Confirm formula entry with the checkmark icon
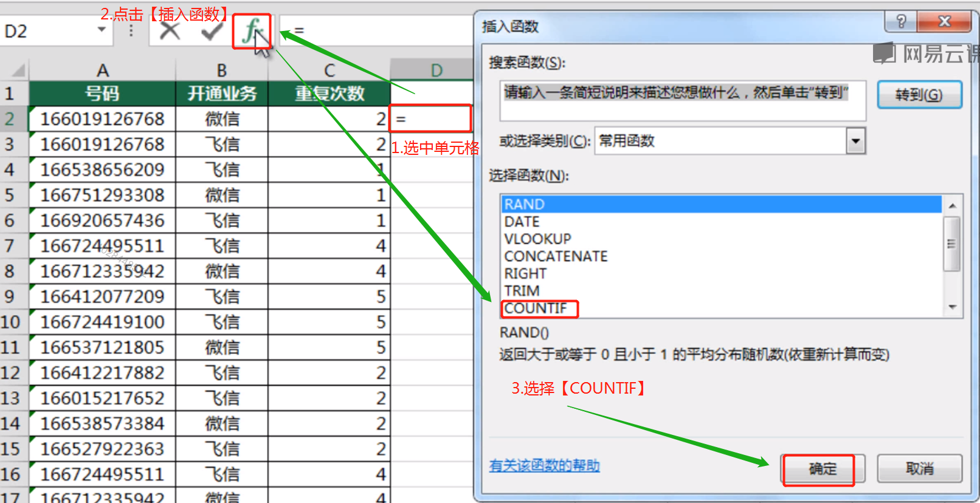The width and height of the screenshot is (980, 503). [x=212, y=30]
